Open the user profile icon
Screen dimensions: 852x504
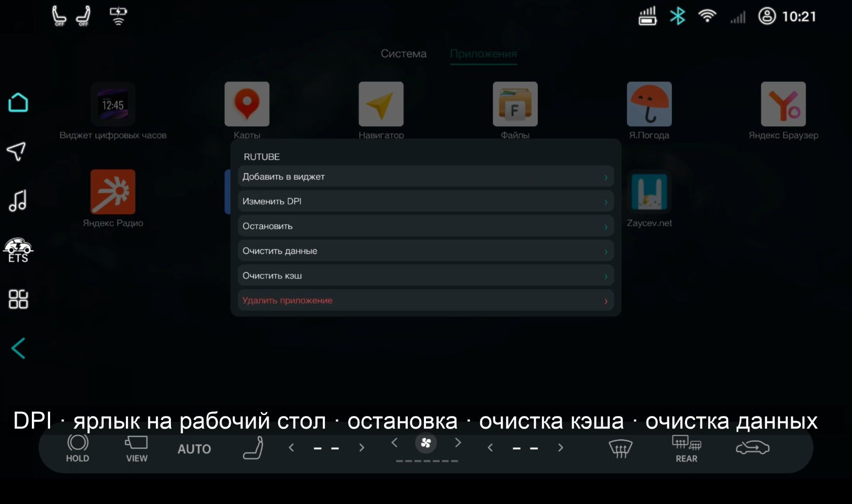coord(767,16)
